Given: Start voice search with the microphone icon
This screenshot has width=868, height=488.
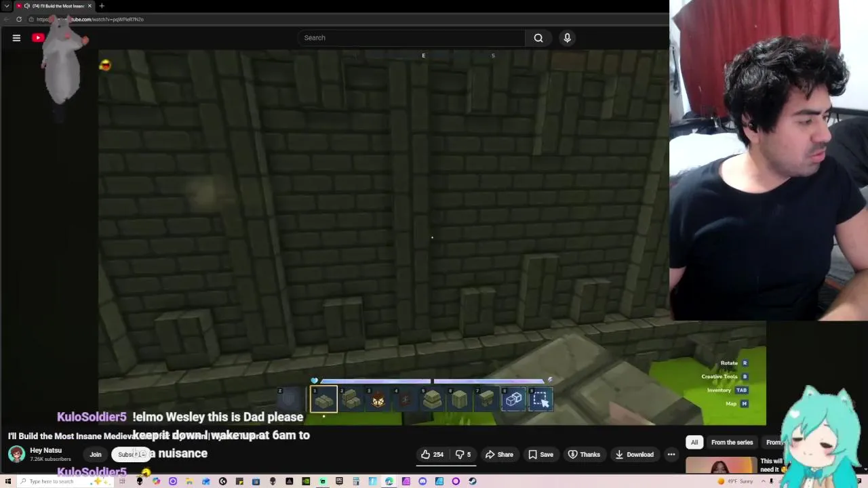Looking at the screenshot, I should click(568, 38).
